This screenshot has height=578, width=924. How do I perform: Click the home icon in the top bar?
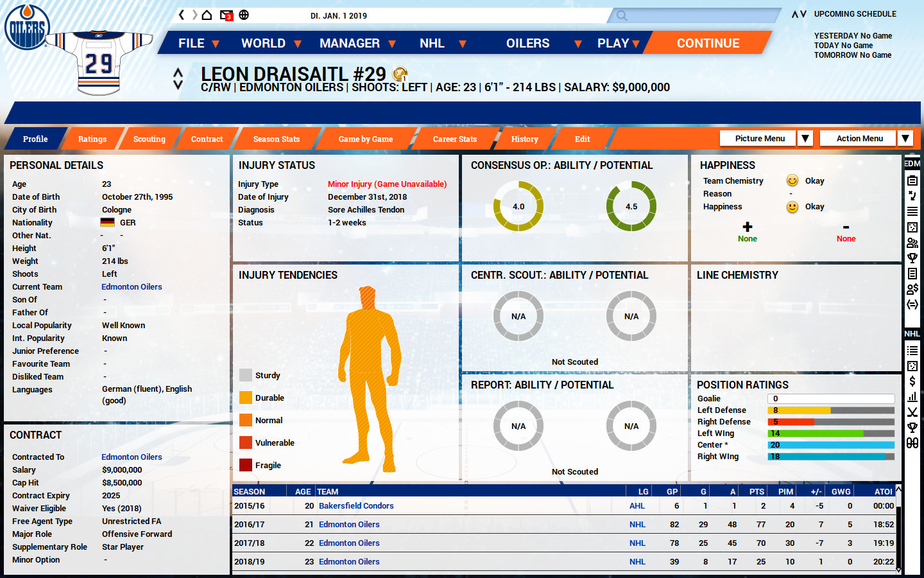point(207,14)
